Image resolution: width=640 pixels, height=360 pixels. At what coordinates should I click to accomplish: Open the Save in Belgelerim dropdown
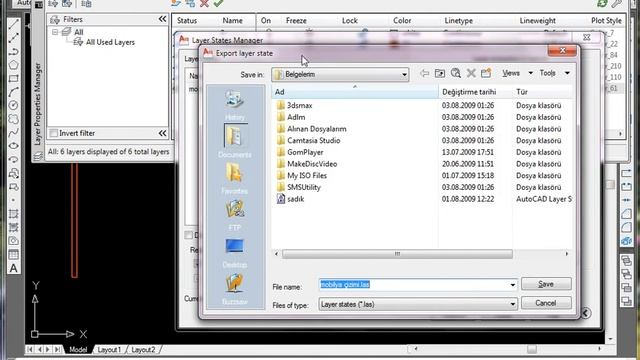click(x=340, y=74)
